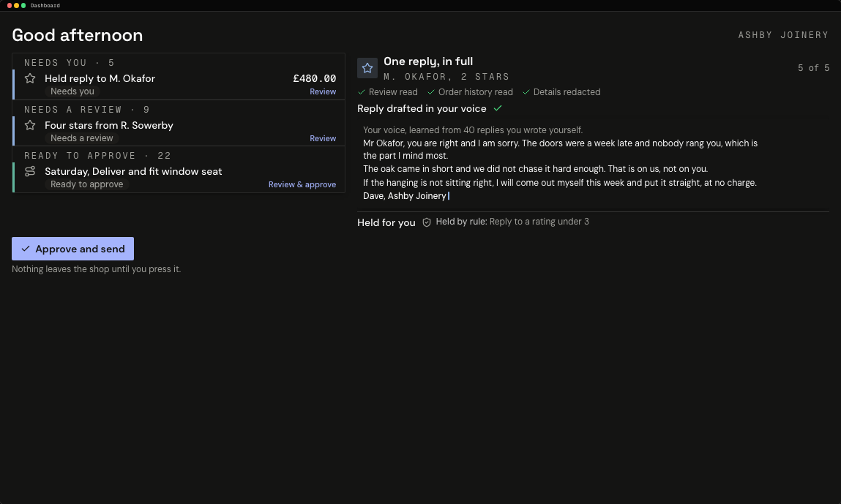The width and height of the screenshot is (841, 504).
Task: Select Four stars from R. Sowerby row title
Action: [x=109, y=125]
